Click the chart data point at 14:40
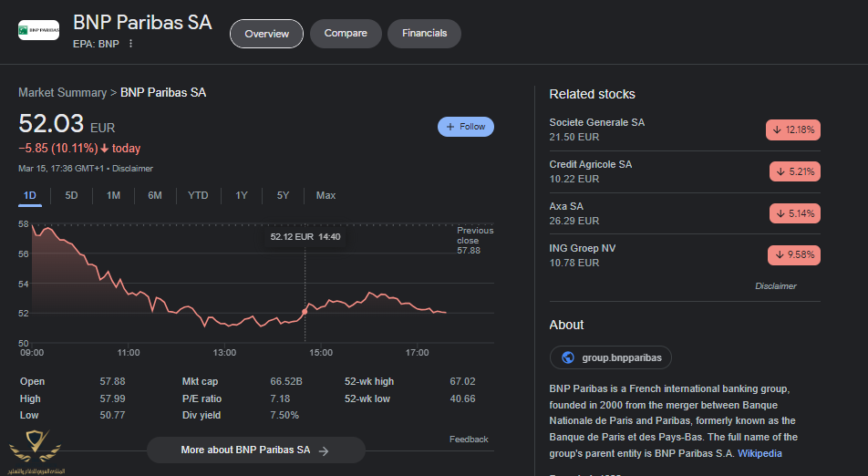 coord(305,312)
